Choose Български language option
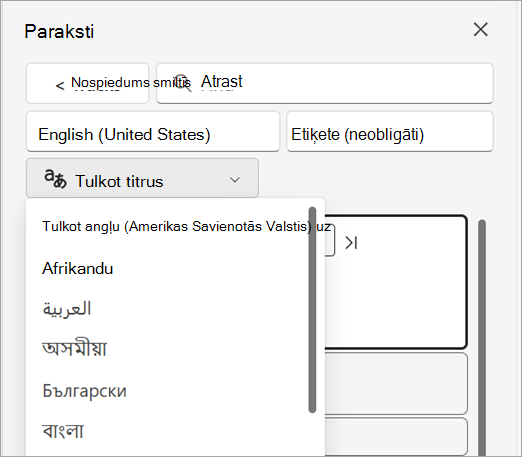The image size is (522, 457). point(84,390)
